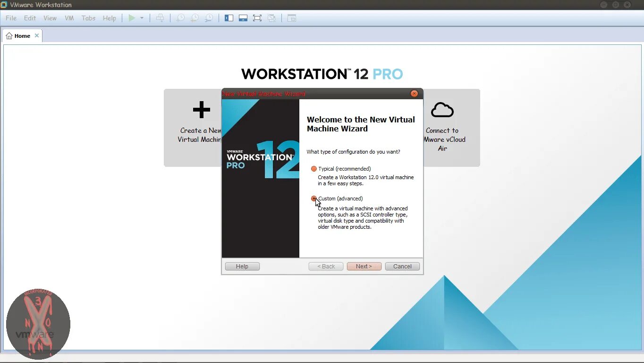Image resolution: width=644 pixels, height=363 pixels.
Task: Click the full screen mode icon
Action: coord(257,18)
